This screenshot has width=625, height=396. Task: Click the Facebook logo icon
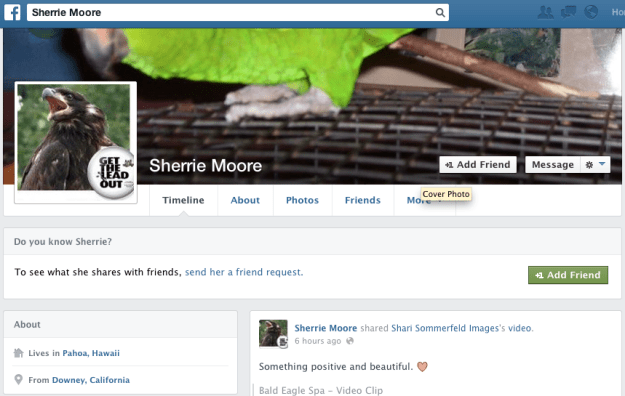coord(12,12)
